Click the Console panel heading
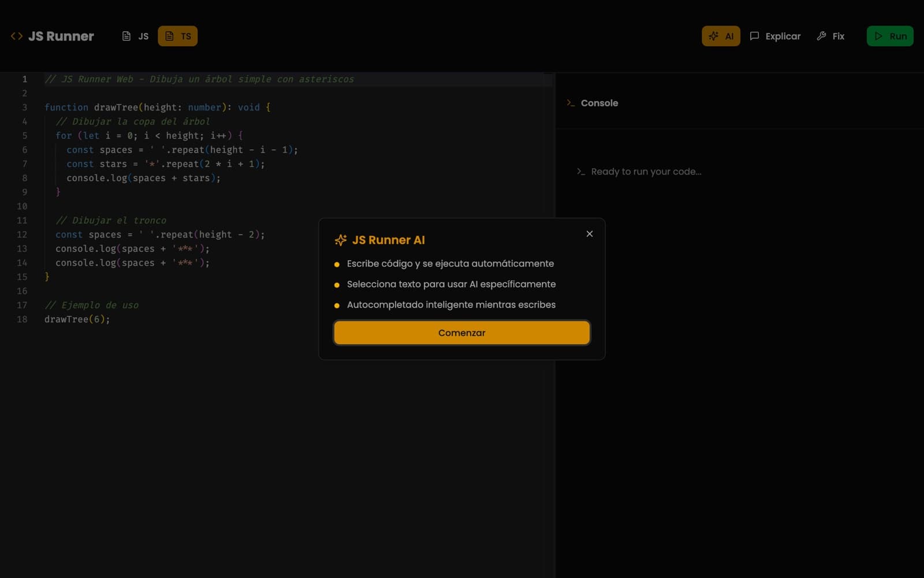The width and height of the screenshot is (924, 578). coord(599,103)
